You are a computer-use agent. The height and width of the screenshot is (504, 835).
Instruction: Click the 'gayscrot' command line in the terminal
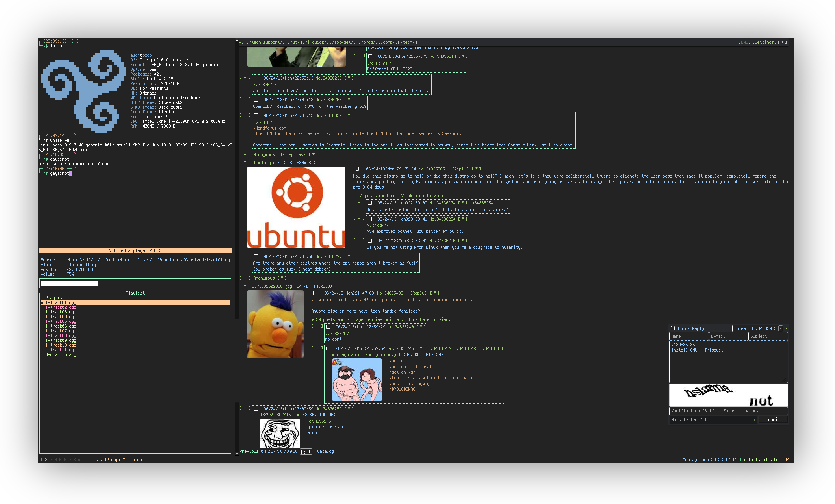55,173
